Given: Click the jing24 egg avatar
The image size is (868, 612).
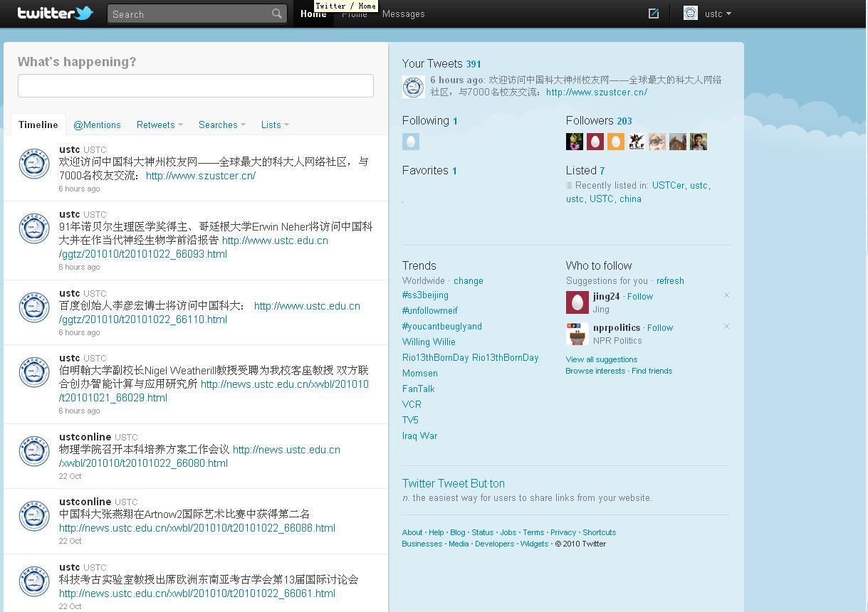Looking at the screenshot, I should coord(577,302).
